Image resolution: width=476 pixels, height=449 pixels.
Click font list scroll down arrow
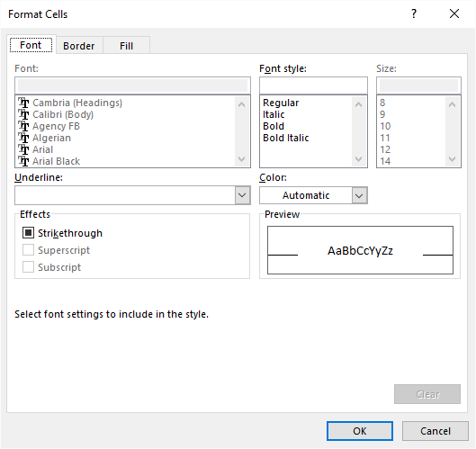(242, 159)
